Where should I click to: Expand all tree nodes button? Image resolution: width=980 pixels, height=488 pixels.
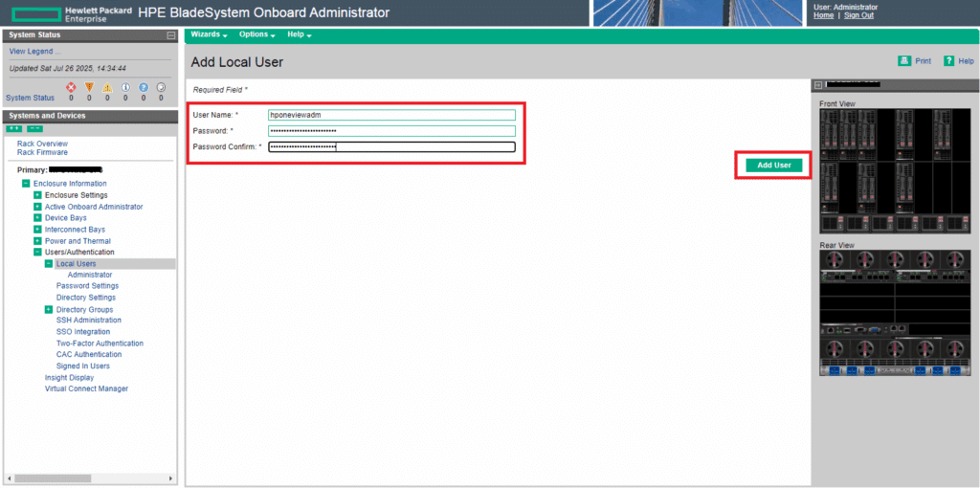14,128
